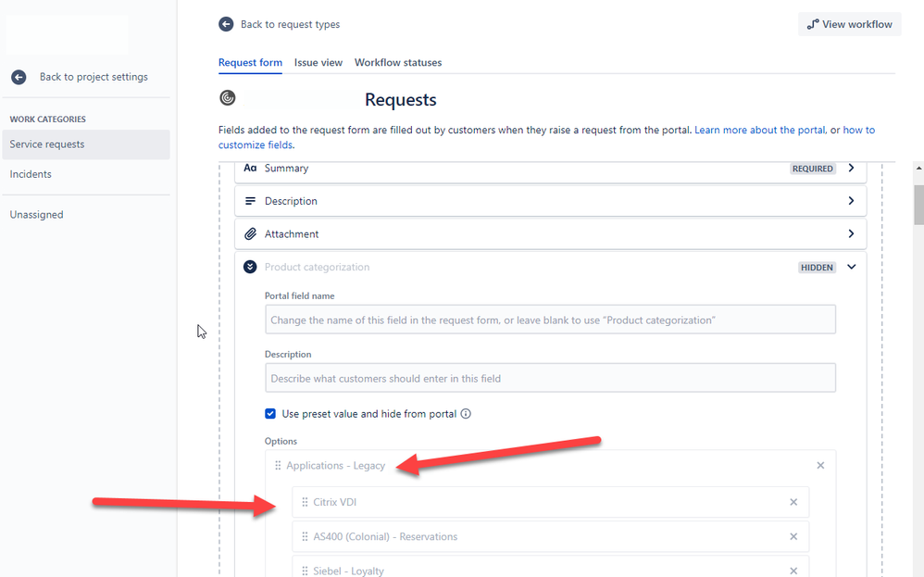Click the Back to project settings arrow icon
The width and height of the screenshot is (924, 577).
pyautogui.click(x=19, y=77)
